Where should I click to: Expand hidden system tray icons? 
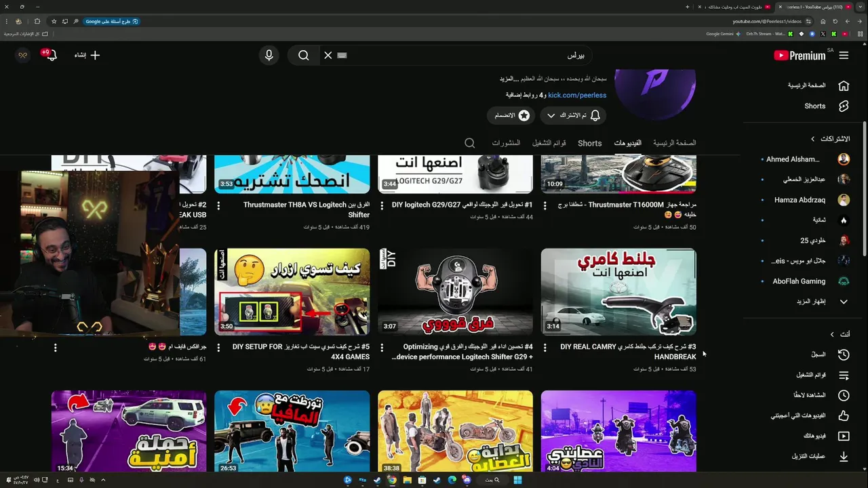(x=103, y=480)
